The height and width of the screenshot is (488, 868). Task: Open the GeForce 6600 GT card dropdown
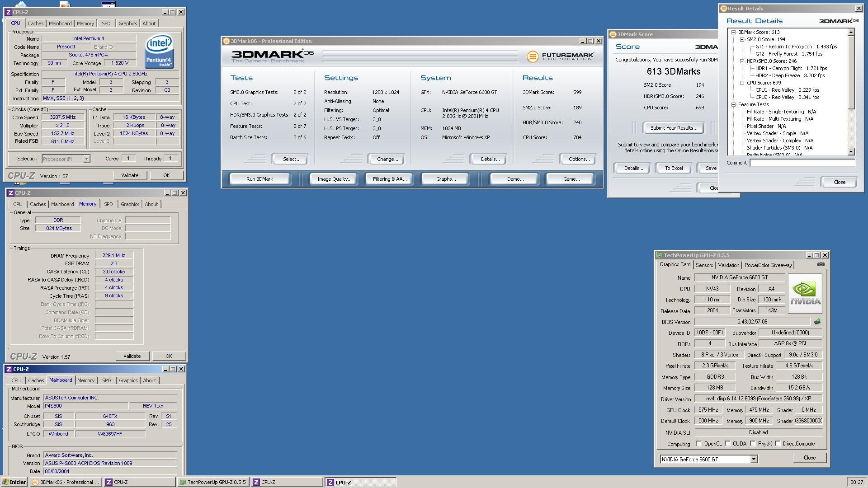tap(754, 460)
